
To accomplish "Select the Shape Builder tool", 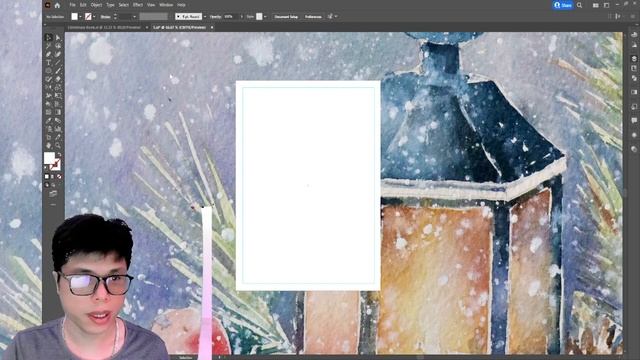I will click(x=49, y=103).
